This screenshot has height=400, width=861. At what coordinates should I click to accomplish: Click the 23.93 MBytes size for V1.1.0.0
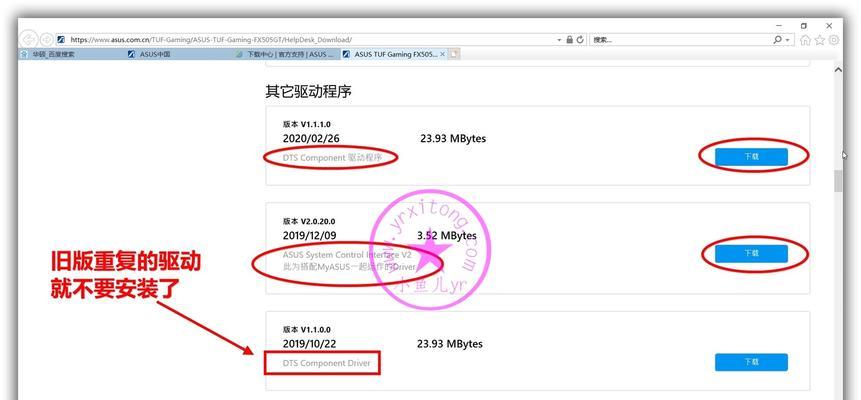tap(450, 344)
